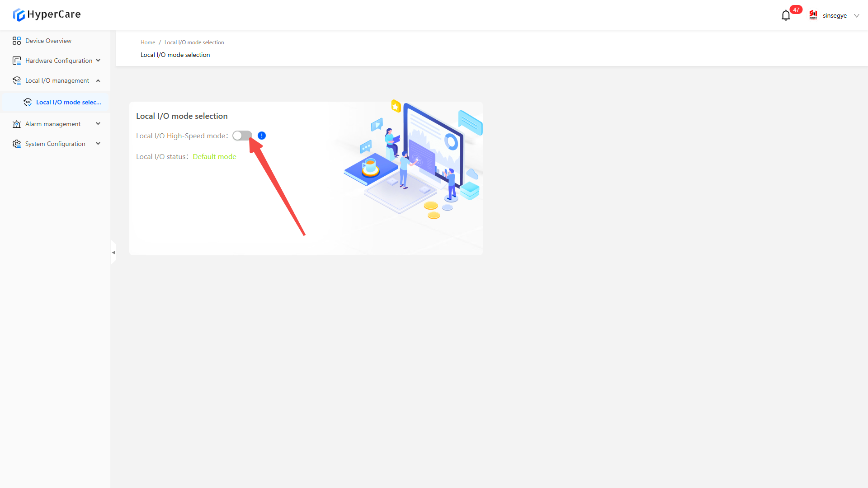868x488 pixels.
Task: Open Device Overview menu item
Action: point(48,41)
